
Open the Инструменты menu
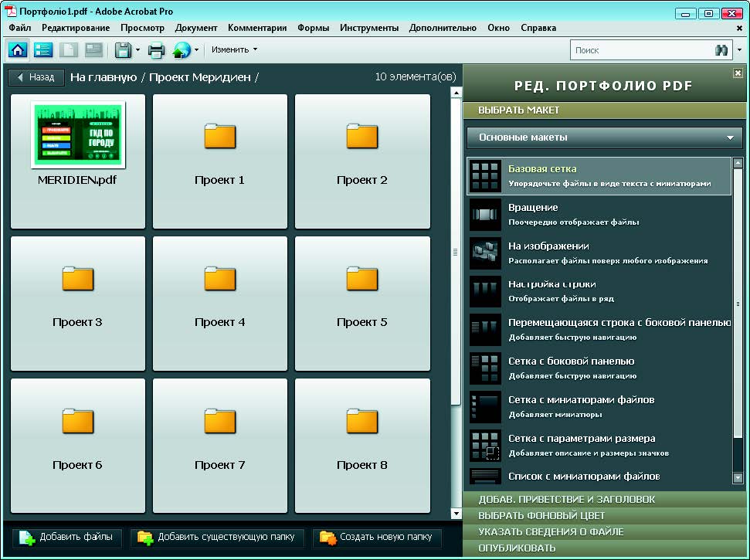point(369,28)
